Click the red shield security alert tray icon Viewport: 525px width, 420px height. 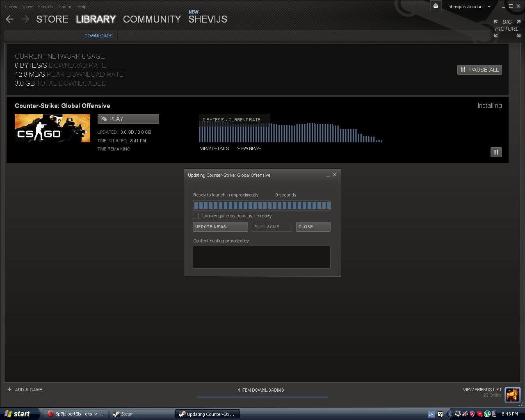(x=472, y=414)
